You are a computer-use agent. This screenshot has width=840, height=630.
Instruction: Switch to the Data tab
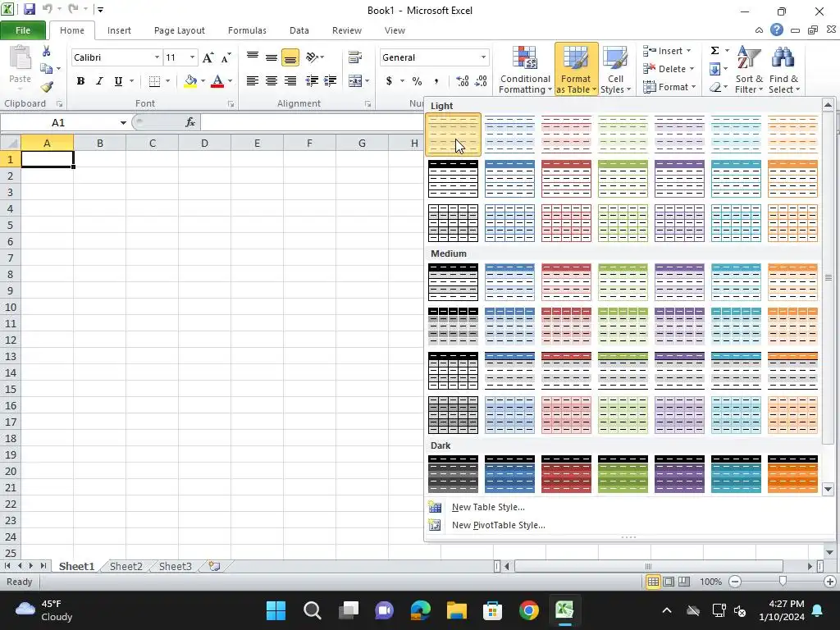tap(299, 30)
